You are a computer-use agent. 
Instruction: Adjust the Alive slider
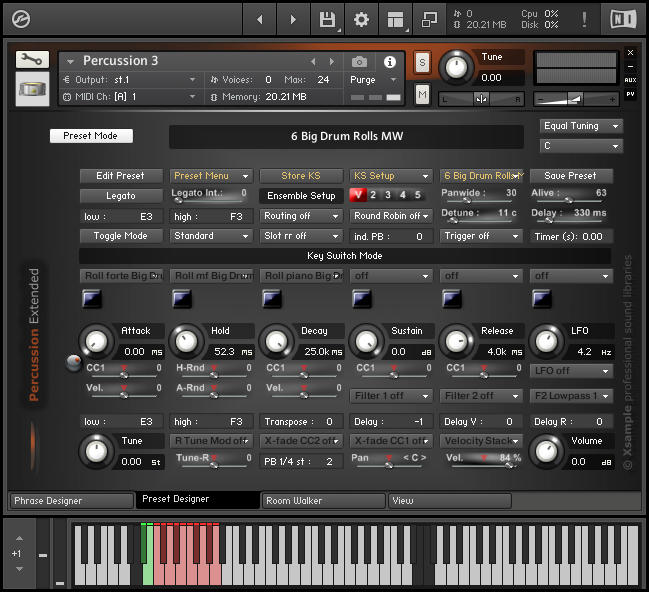[x=569, y=200]
